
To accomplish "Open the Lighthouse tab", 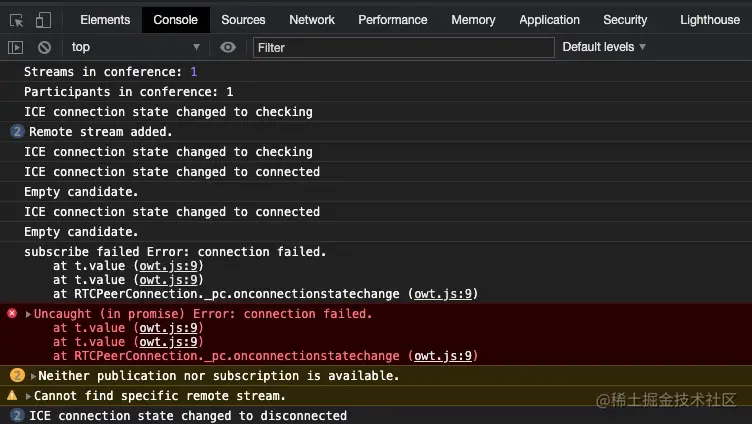I will pyautogui.click(x=710, y=20).
